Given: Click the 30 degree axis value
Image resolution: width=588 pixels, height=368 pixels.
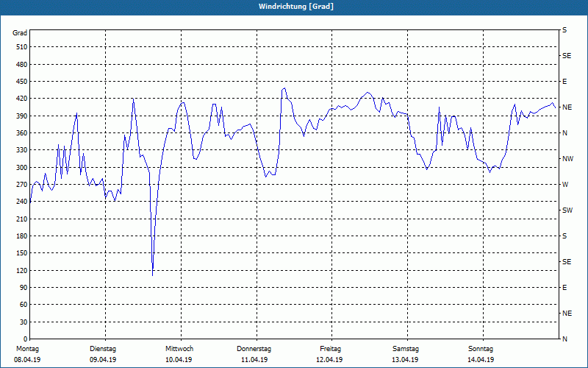Looking at the screenshot, I should 24,322.
